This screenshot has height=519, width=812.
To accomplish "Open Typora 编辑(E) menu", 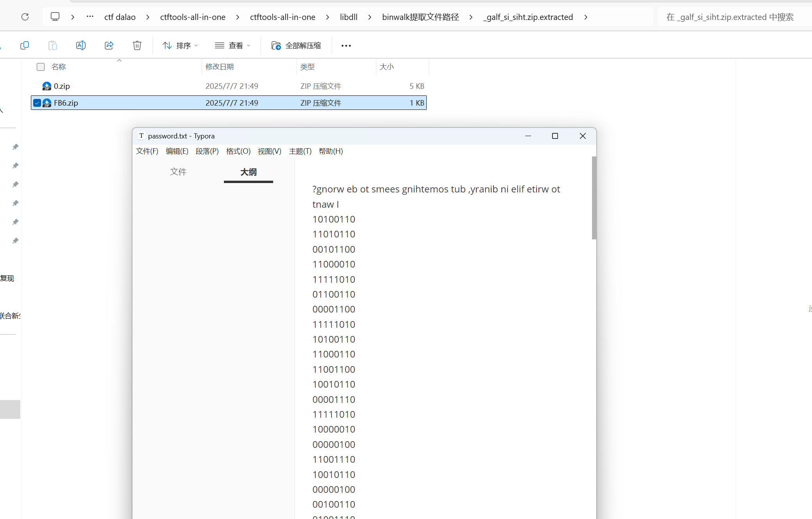I will 177,151.
